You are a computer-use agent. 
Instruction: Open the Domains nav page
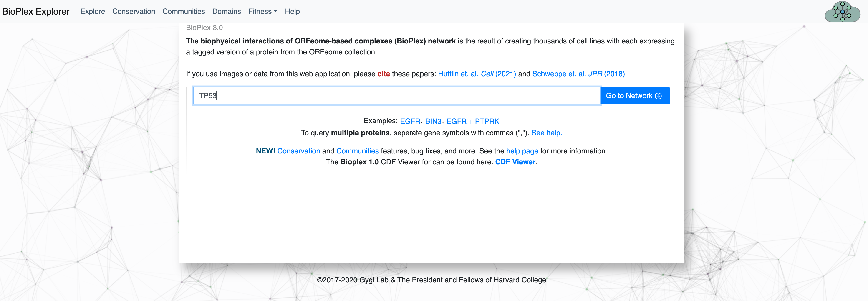[226, 11]
